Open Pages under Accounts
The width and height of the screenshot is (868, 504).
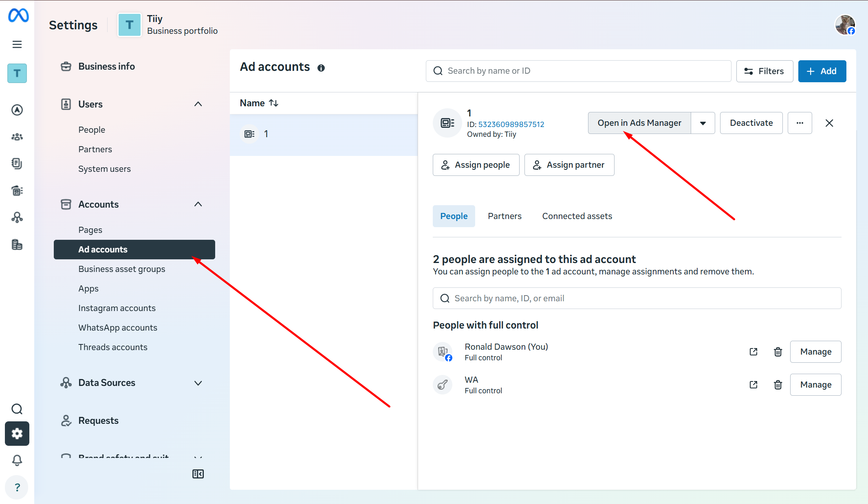coord(90,230)
